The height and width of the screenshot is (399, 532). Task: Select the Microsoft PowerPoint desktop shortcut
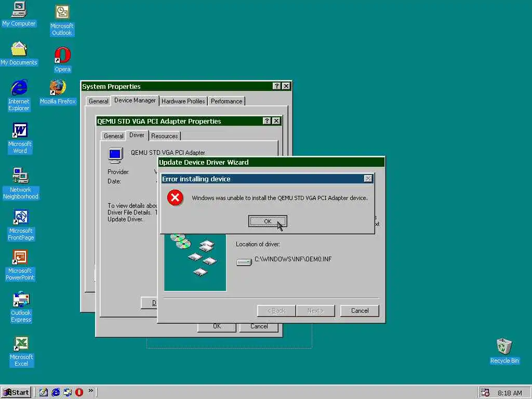click(x=20, y=265)
